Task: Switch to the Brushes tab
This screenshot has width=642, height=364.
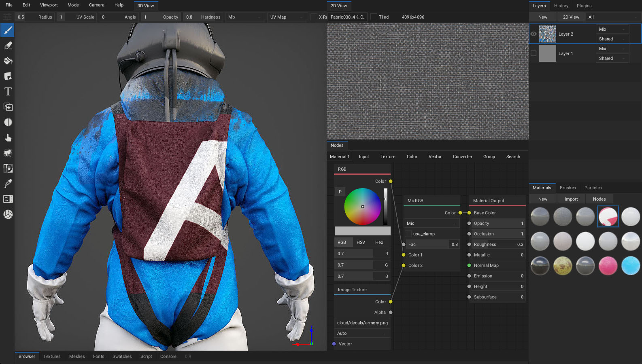Action: (568, 188)
